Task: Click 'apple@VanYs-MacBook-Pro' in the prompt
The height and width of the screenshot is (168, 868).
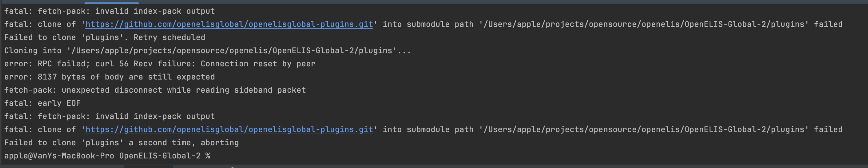Action: (59, 156)
